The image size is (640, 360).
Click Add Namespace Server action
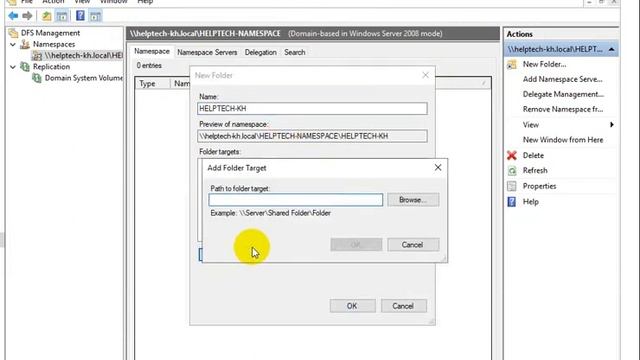tap(562, 79)
